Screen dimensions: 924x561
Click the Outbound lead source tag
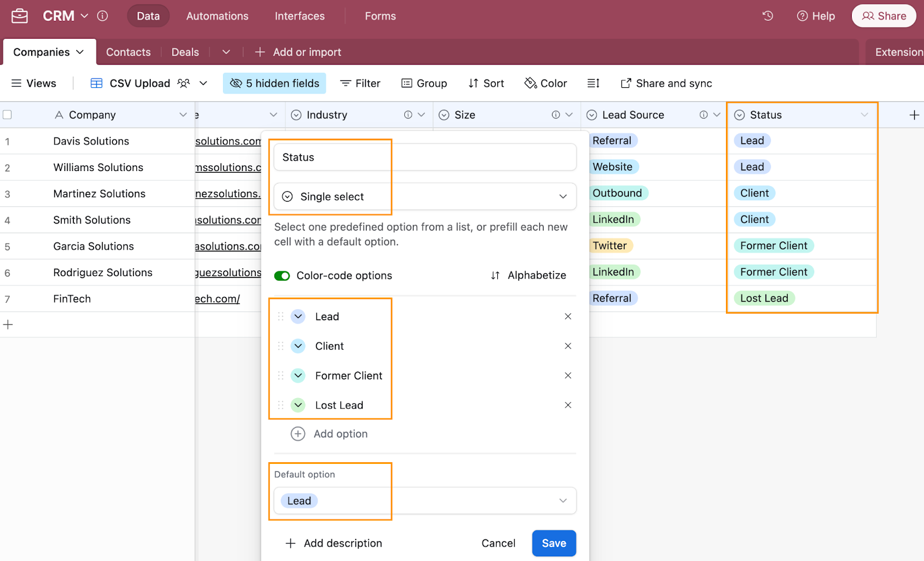(617, 193)
